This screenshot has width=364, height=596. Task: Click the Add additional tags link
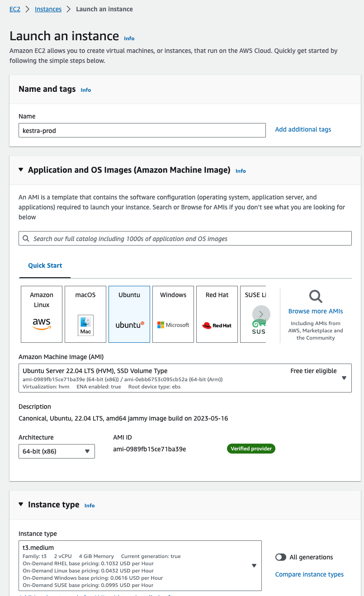(303, 129)
